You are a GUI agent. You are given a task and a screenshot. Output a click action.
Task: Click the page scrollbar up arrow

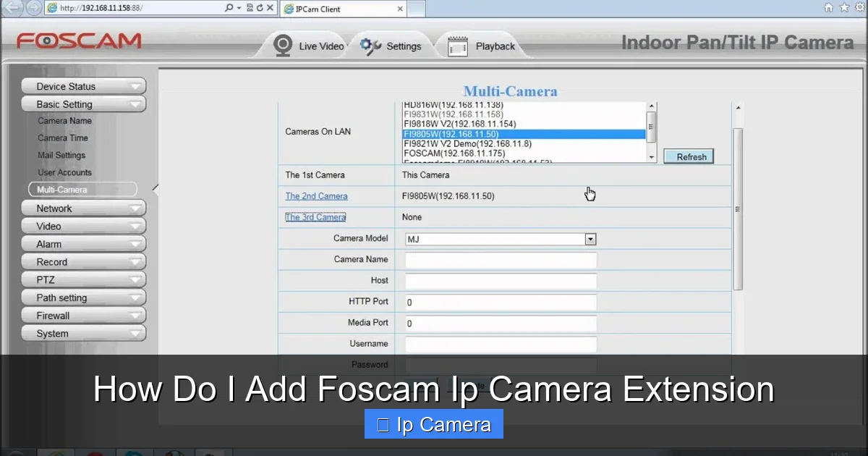tap(738, 109)
